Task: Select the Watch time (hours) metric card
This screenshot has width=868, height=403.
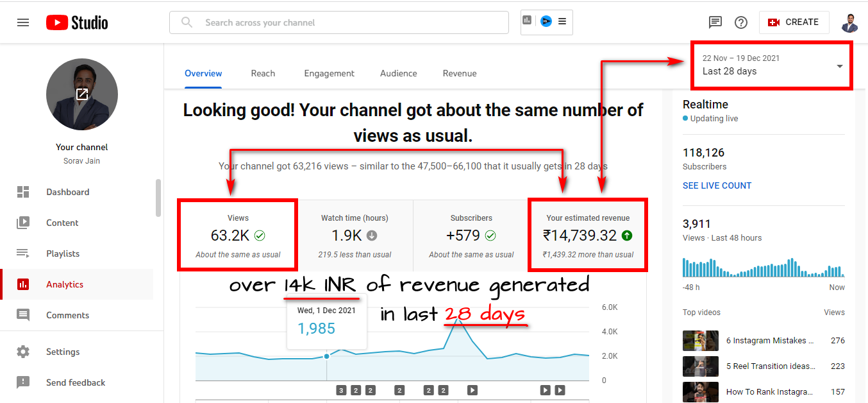Action: click(x=355, y=236)
